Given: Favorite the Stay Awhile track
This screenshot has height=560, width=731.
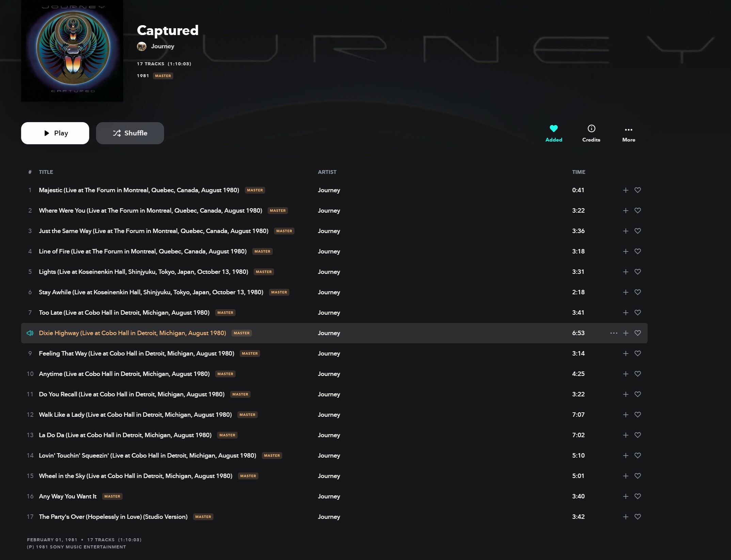Looking at the screenshot, I should pyautogui.click(x=638, y=292).
